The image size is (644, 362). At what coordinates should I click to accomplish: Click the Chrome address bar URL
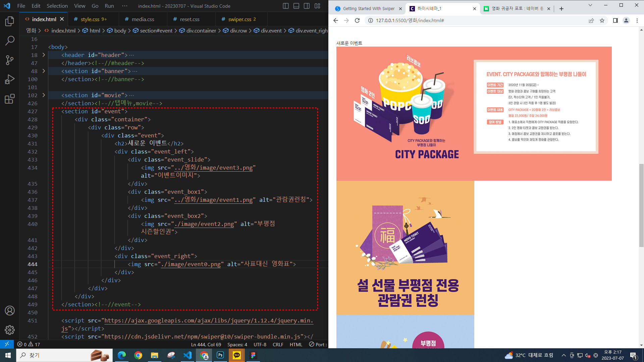tap(410, 20)
